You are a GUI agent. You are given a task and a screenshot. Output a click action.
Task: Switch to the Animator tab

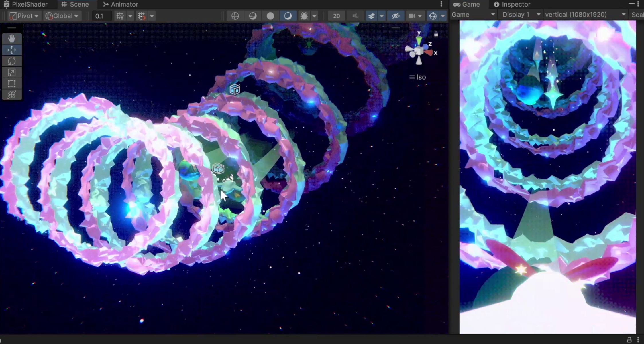pyautogui.click(x=120, y=4)
